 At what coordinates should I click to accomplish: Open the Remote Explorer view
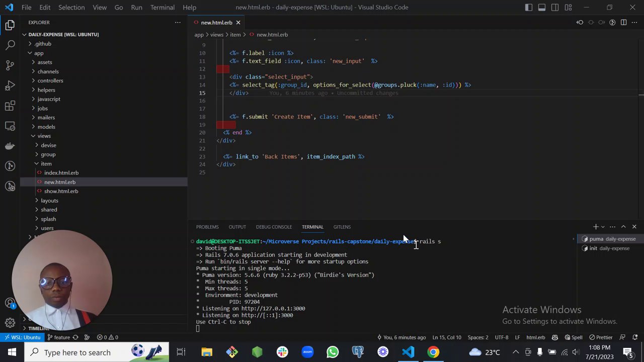tap(10, 126)
